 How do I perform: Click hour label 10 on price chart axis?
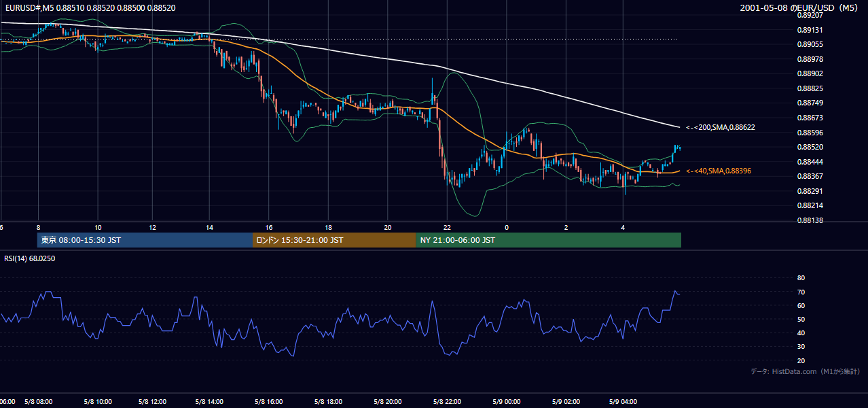pyautogui.click(x=98, y=227)
